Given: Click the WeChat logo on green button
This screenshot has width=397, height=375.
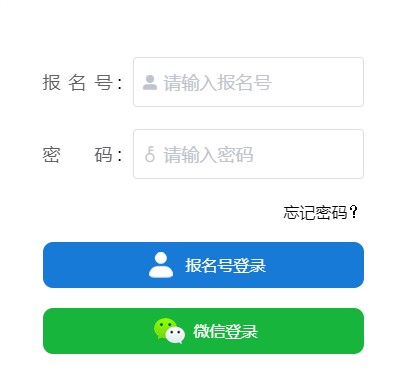Looking at the screenshot, I should point(169,331).
